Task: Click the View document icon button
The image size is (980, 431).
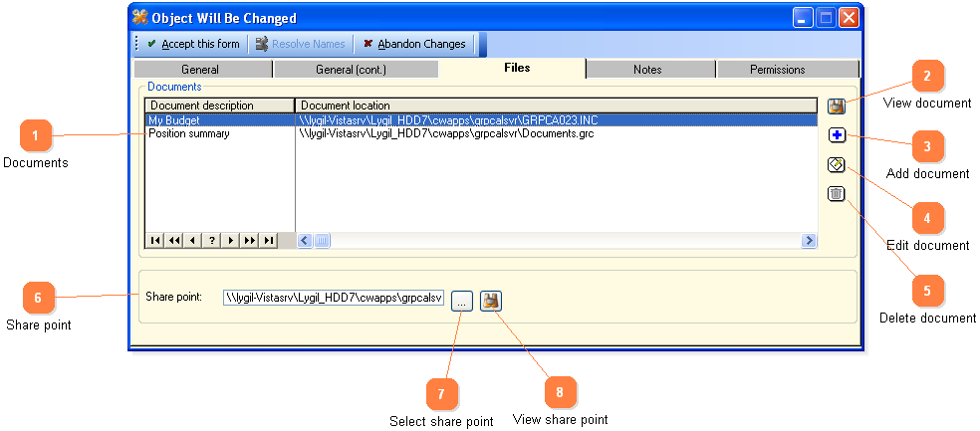Action: [x=837, y=107]
